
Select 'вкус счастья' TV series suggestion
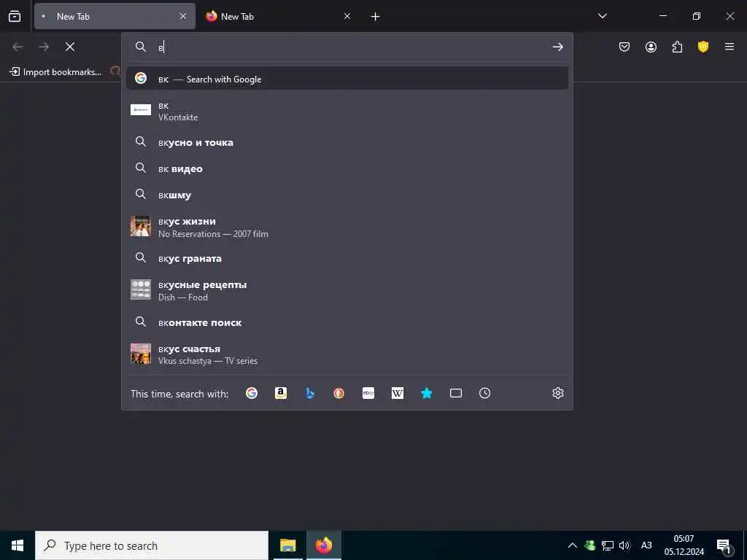coord(347,354)
